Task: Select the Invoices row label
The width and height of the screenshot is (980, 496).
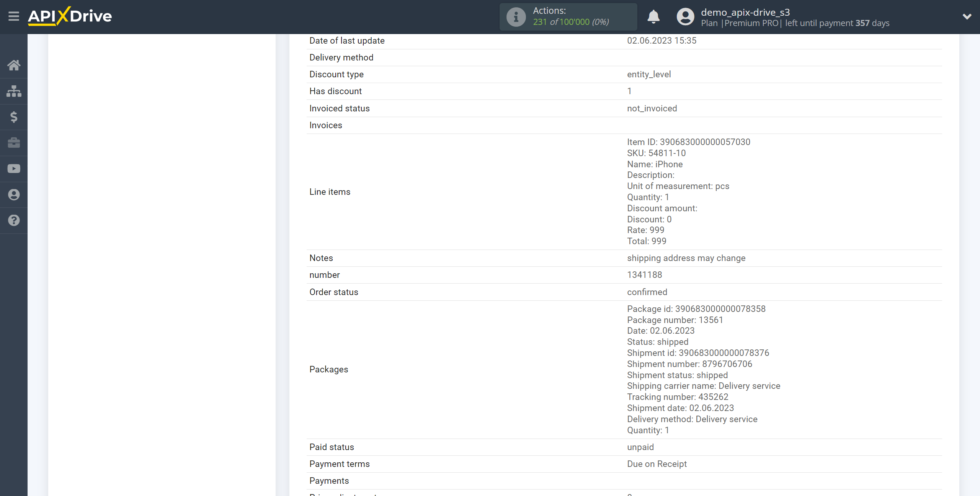Action: (x=326, y=126)
